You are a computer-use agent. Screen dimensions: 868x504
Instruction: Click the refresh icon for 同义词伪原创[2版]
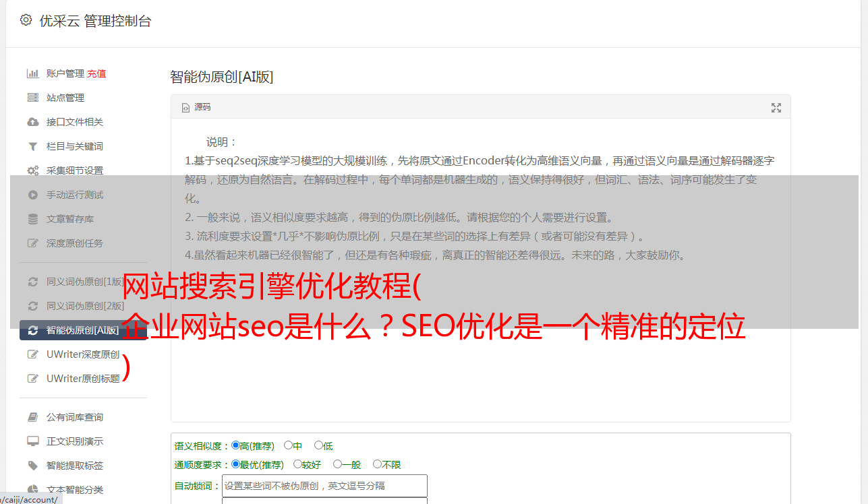32,306
